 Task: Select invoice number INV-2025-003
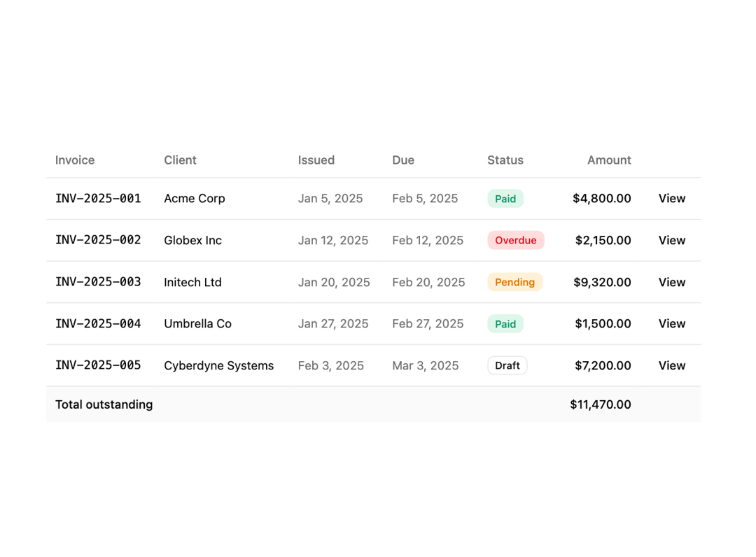tap(98, 282)
